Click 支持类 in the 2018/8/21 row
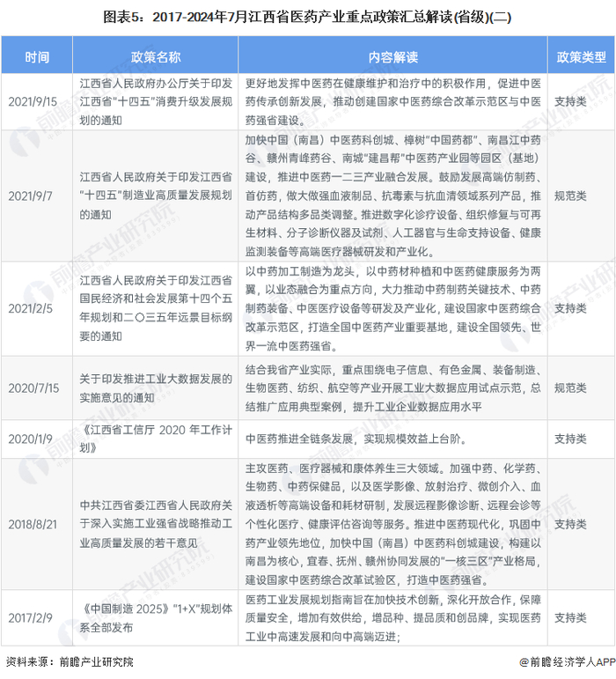Screen dimensions: 616x679 pyautogui.click(x=570, y=524)
